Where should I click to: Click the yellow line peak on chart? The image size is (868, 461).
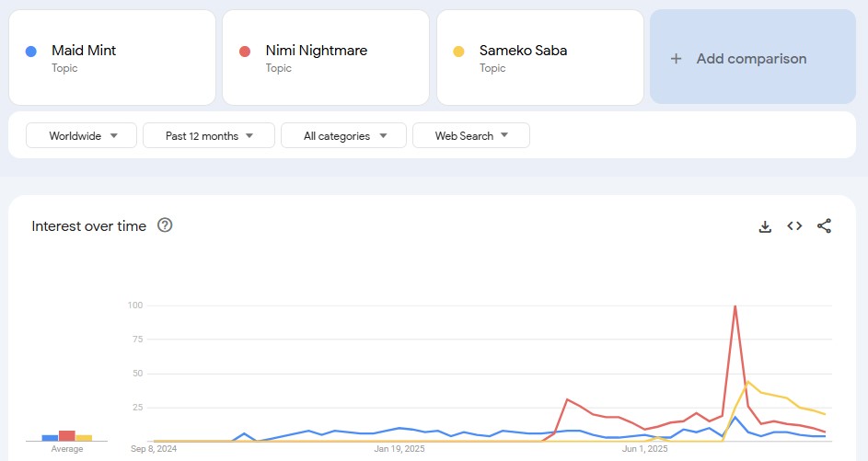[x=748, y=382]
